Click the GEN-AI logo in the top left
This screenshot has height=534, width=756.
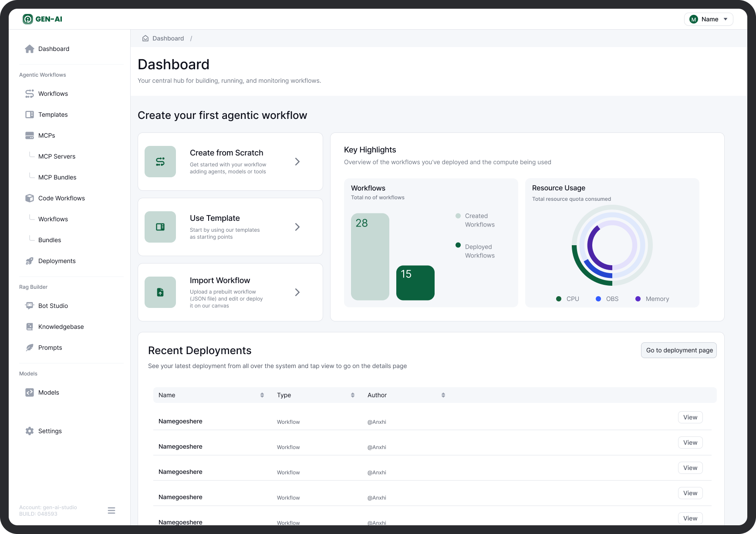tap(42, 19)
